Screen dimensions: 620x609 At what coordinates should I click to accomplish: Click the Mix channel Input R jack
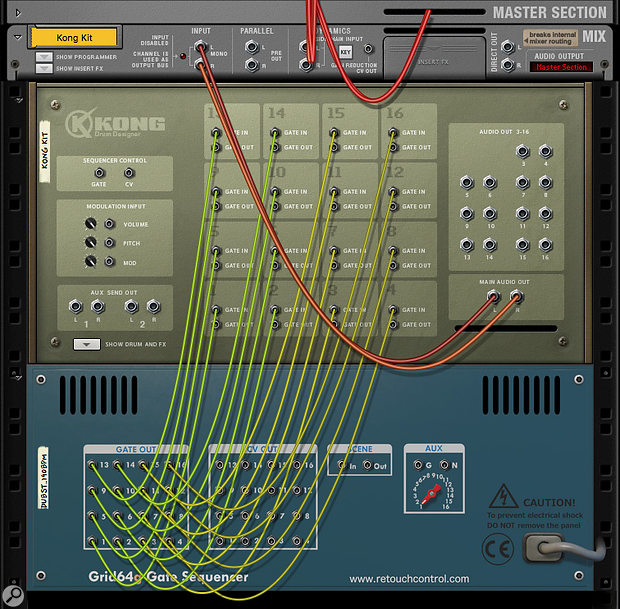point(200,64)
